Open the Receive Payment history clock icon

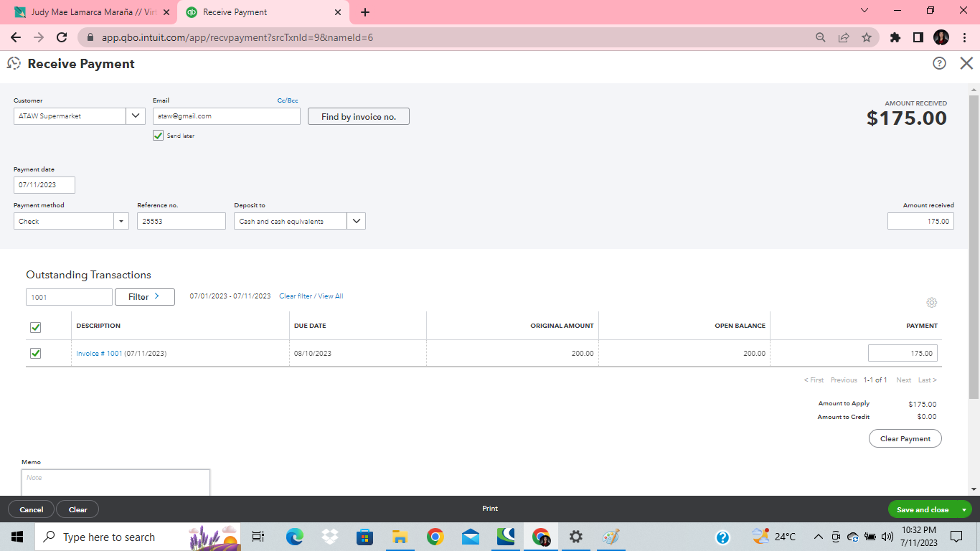pyautogui.click(x=14, y=64)
